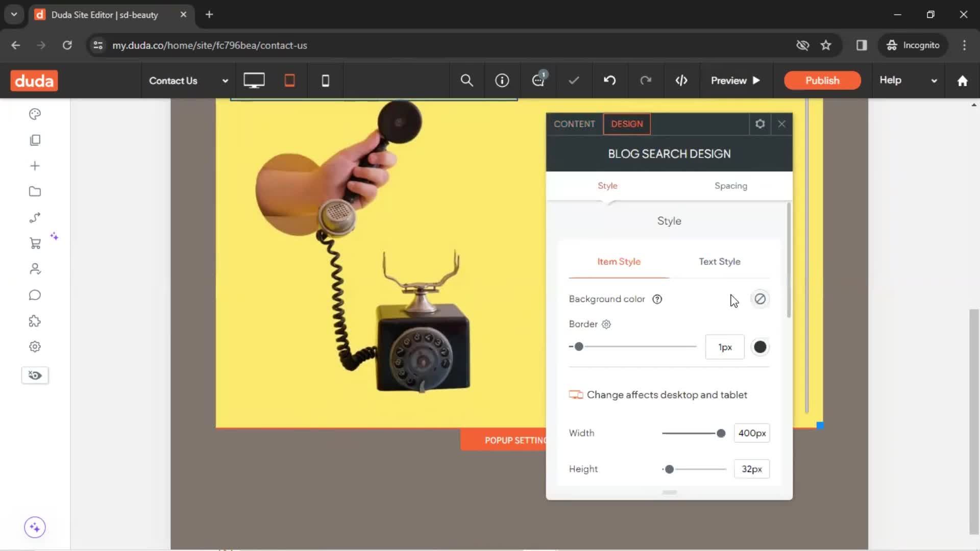
Task: Toggle hidden elements eye icon
Action: point(35,375)
